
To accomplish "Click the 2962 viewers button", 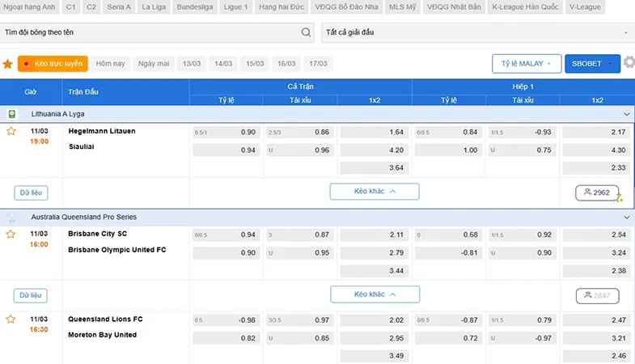I will pos(597,193).
